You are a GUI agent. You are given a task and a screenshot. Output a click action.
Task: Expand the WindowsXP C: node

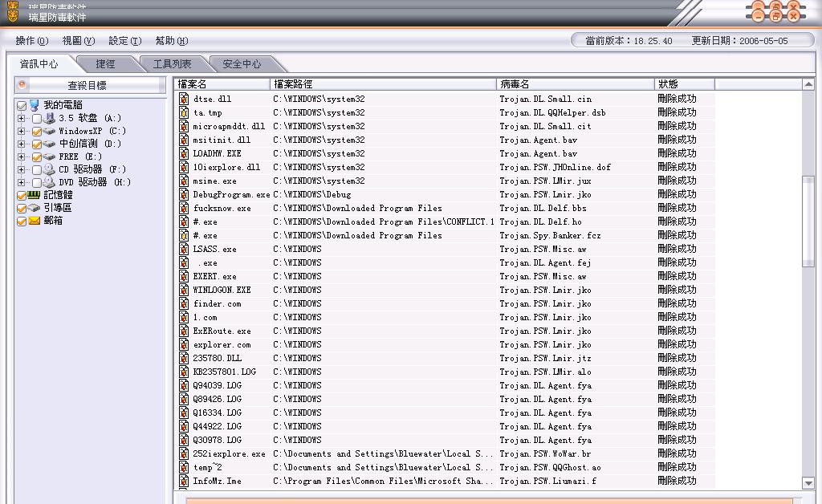point(21,131)
